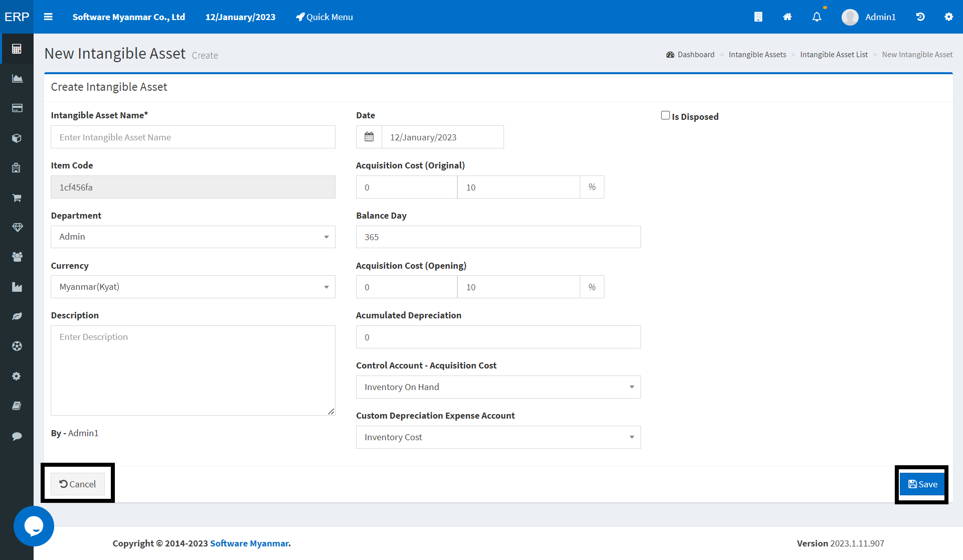The image size is (963, 560).
Task: Click Software Myanmar Co., Ltd company name
Action: [x=129, y=17]
